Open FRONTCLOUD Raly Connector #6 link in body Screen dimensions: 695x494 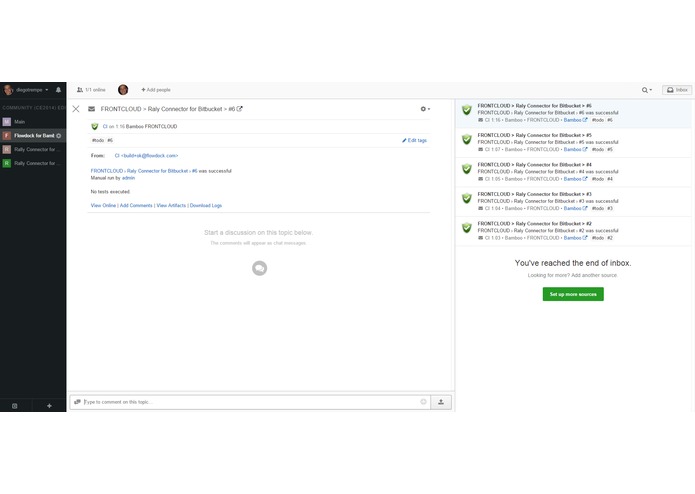pos(144,171)
